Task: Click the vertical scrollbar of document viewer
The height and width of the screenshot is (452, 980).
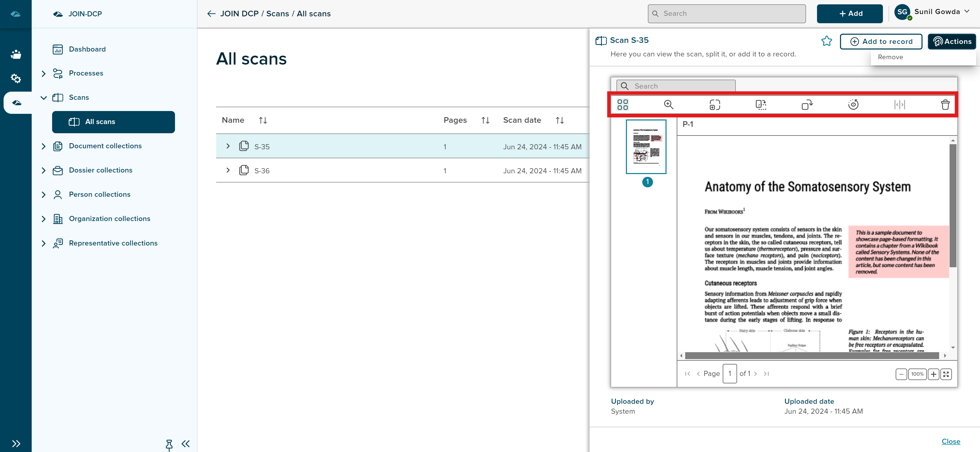Action: [953, 205]
